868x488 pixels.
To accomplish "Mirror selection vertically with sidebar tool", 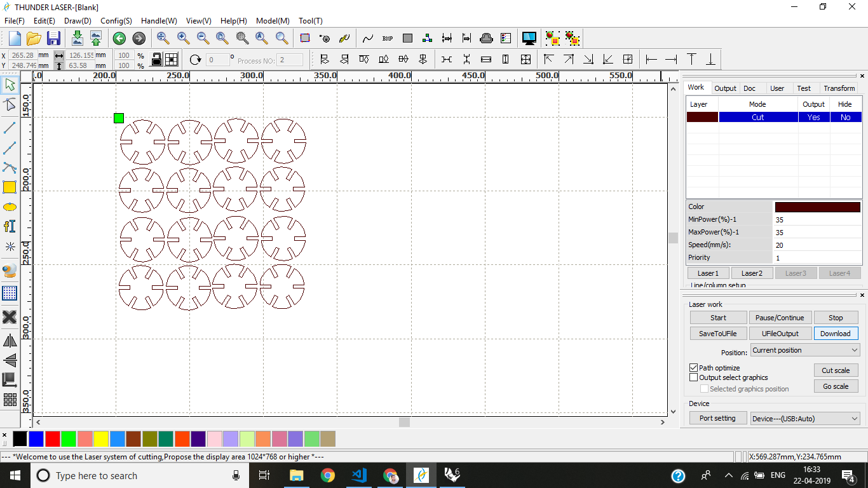I will tap(10, 360).
